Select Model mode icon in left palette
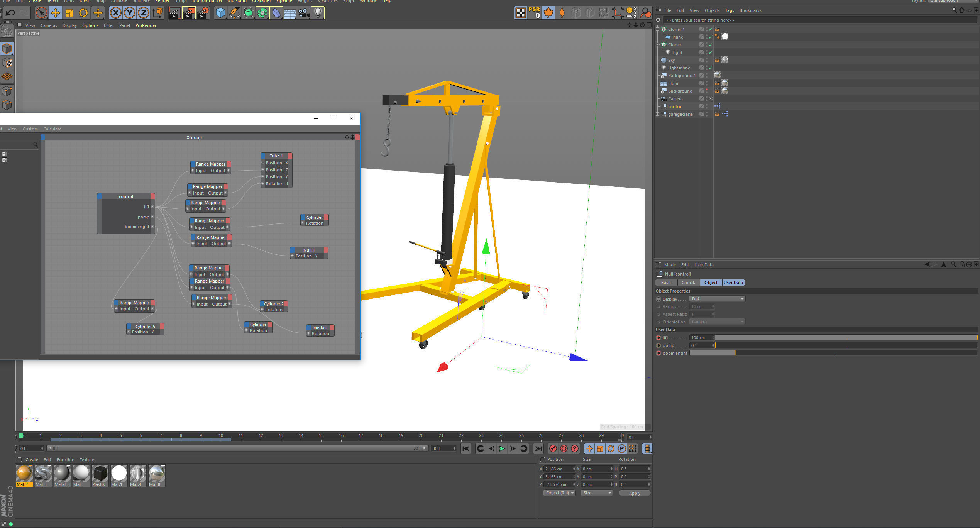The image size is (980, 528). coord(7,49)
